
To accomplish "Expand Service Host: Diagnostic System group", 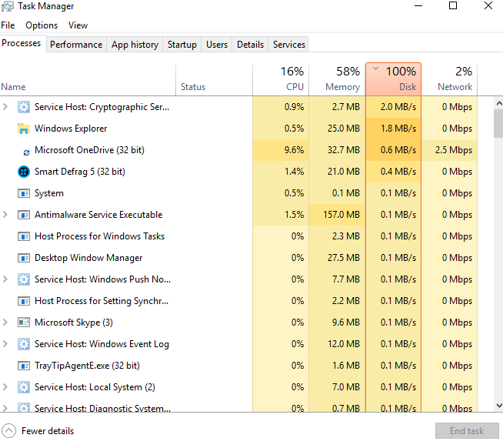I will pos(5,408).
